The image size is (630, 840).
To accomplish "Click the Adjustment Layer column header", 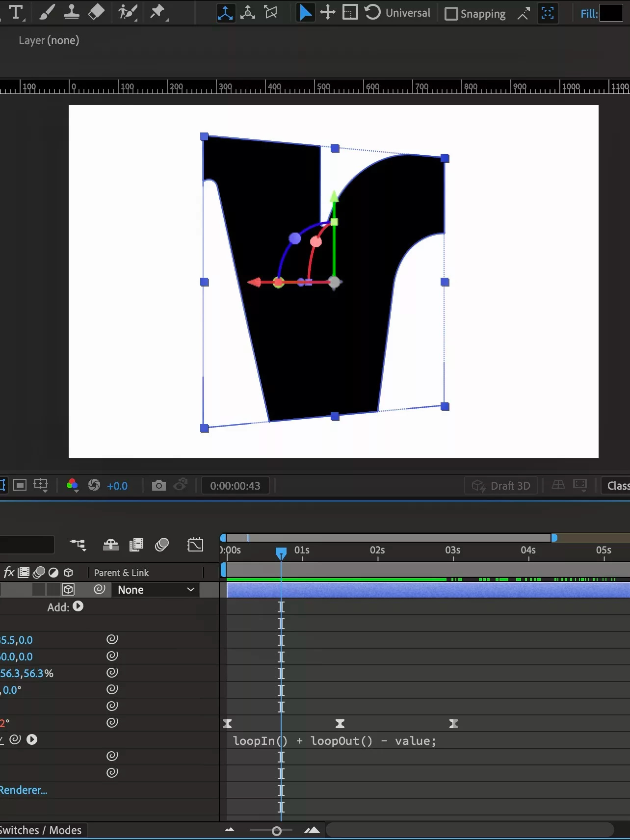I will (53, 572).
